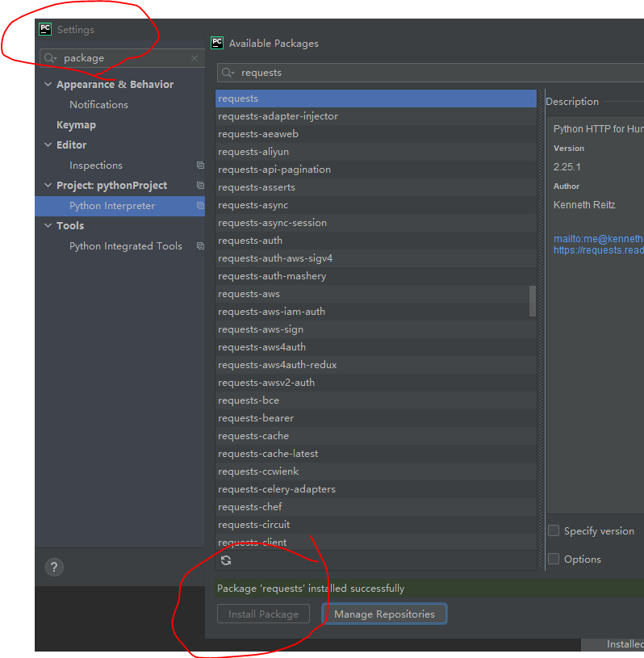Open the Keymap settings page
This screenshot has height=658, width=644.
coord(76,124)
